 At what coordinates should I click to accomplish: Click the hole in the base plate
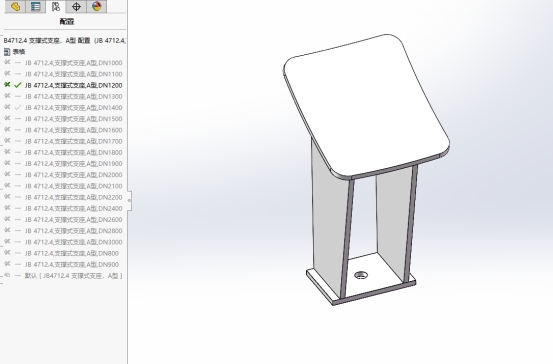coord(360,275)
